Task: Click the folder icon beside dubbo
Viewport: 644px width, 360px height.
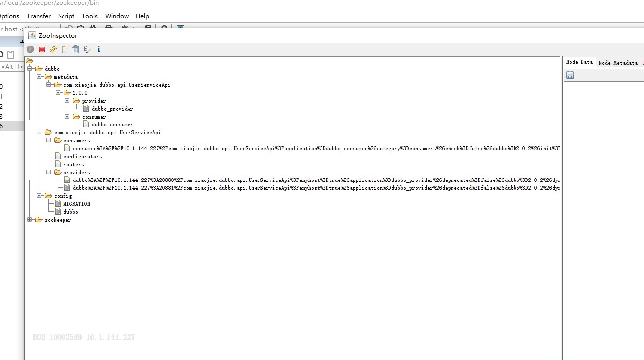Action: point(39,69)
